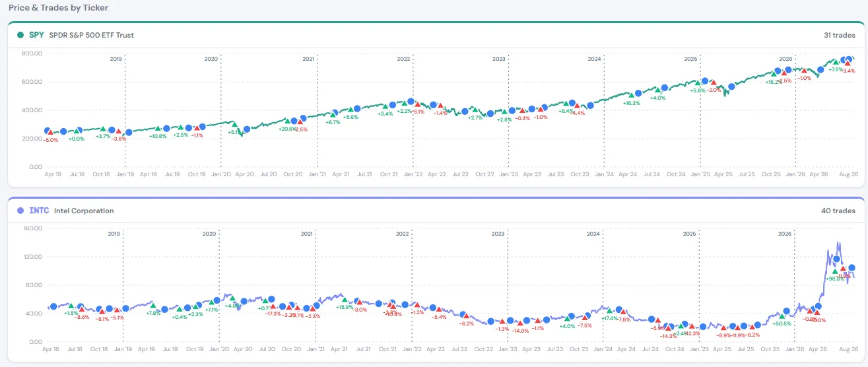Click the "160.00" price axis label on INTC chart
This screenshot has width=868, height=367.
pyautogui.click(x=32, y=228)
